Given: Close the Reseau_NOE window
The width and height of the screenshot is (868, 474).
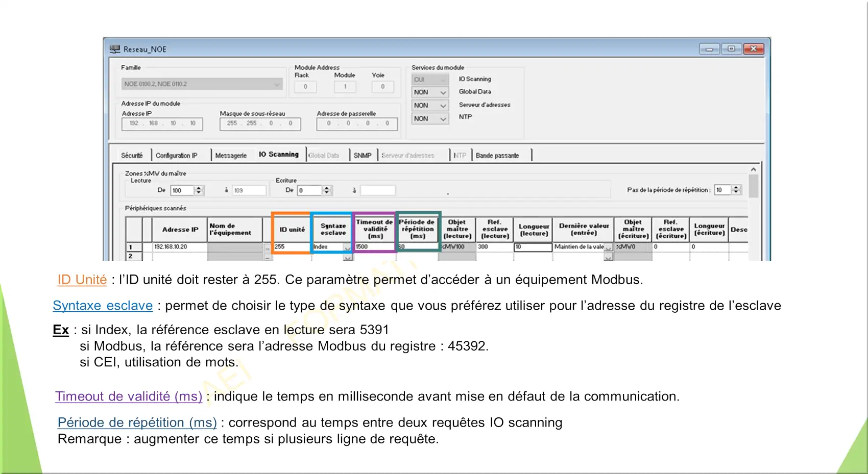Looking at the screenshot, I should coord(754,49).
